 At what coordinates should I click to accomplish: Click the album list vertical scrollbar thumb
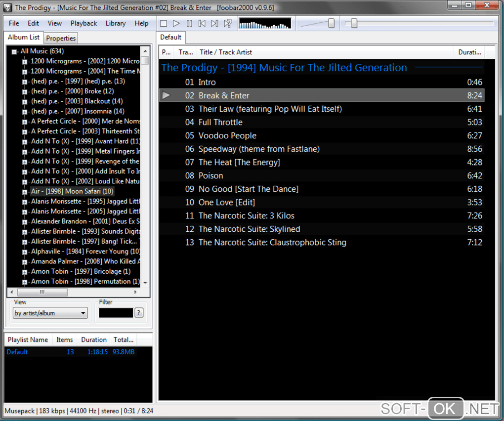pyautogui.click(x=145, y=60)
